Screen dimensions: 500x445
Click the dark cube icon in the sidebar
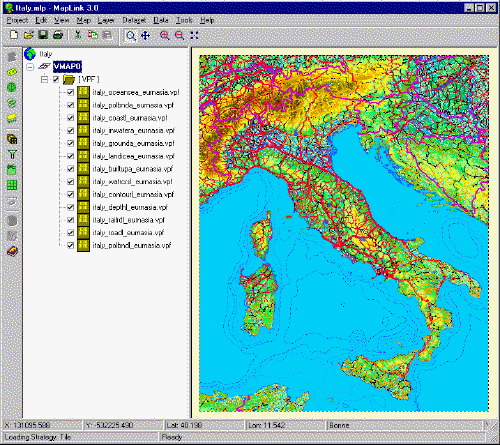12,139
